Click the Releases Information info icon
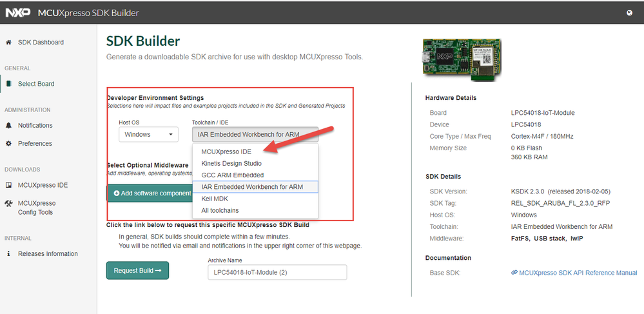 pyautogui.click(x=8, y=253)
